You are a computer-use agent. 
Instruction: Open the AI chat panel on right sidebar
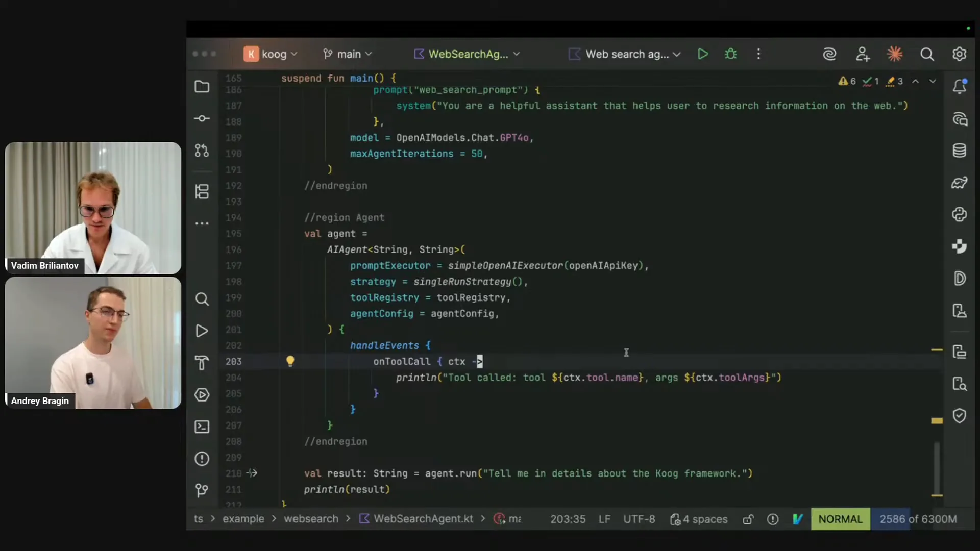960,119
